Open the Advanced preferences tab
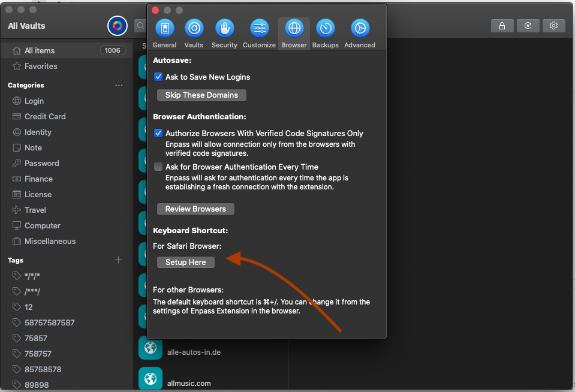The image size is (575, 392). (x=360, y=34)
